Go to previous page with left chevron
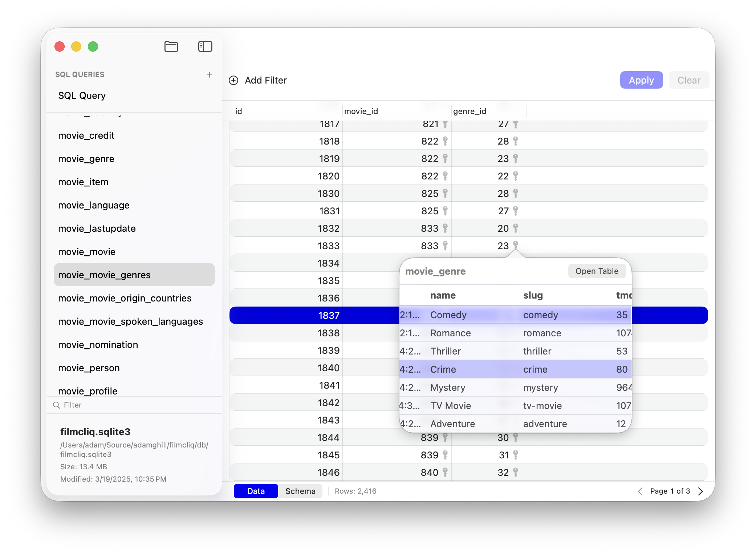The height and width of the screenshot is (555, 756). coord(640,491)
